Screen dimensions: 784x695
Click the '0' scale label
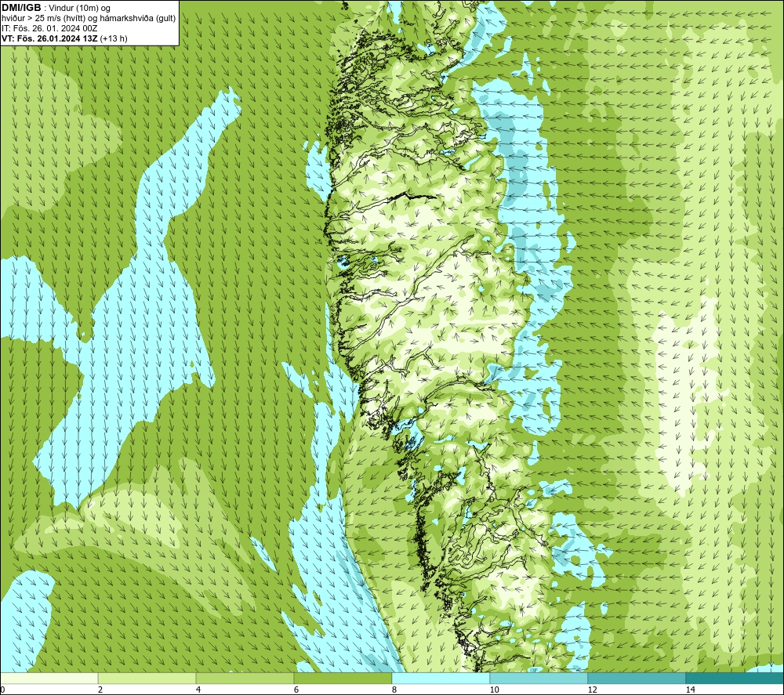[x=2, y=690]
